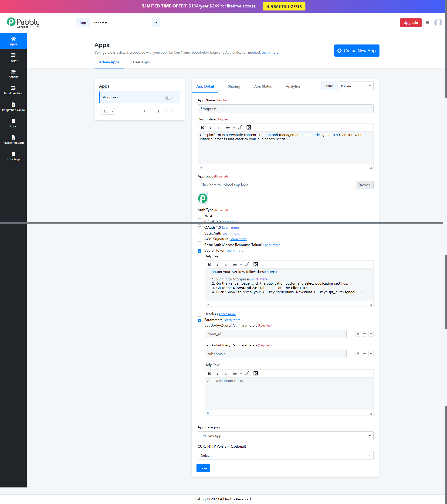The height and width of the screenshot is (504, 447).
Task: Switch to Admin Apps tab
Action: [x=109, y=62]
